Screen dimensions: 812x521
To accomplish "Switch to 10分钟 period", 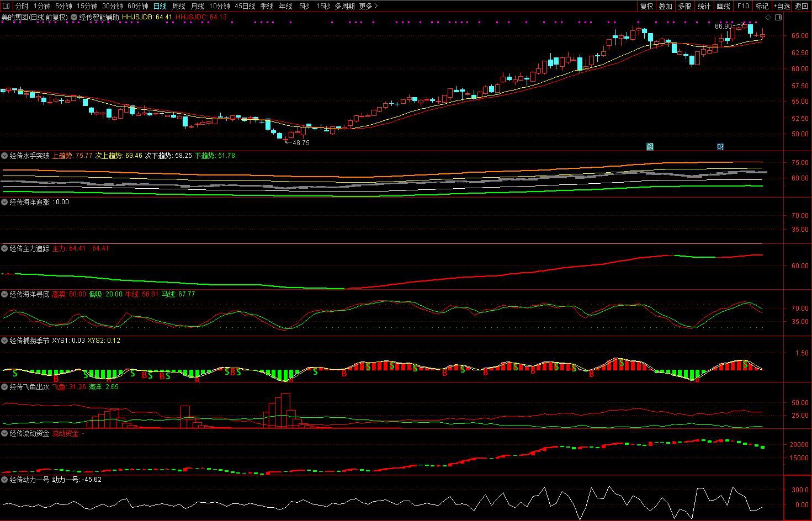I will pyautogui.click(x=219, y=6).
